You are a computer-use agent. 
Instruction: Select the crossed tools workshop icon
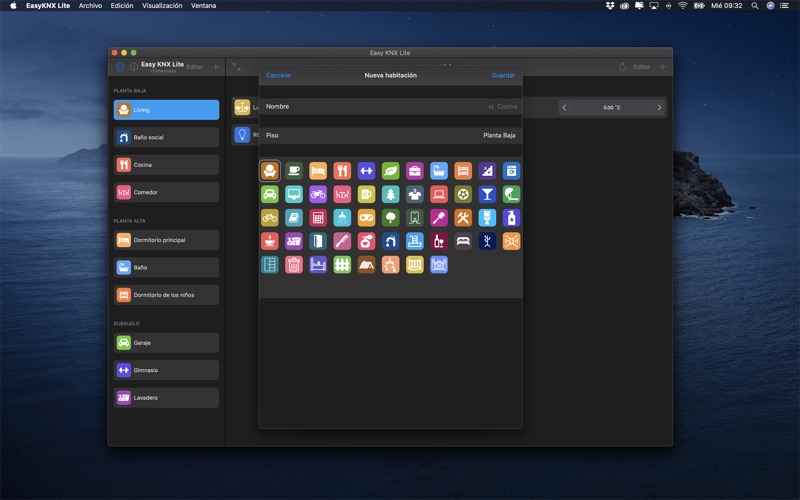[x=463, y=218]
